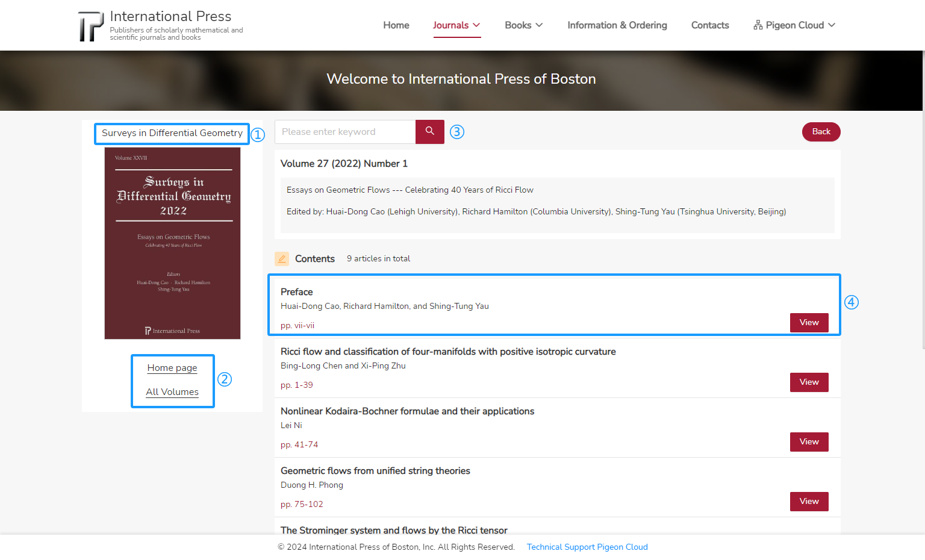
Task: Click the Ricci flow and classification title
Action: click(448, 352)
